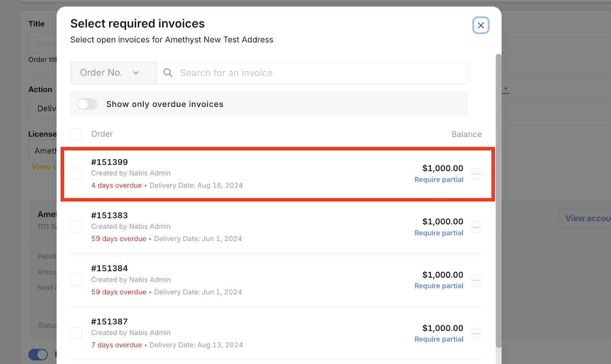Click the three-dot icon beside invoice #151387
This screenshot has width=611, height=364.
476,333
